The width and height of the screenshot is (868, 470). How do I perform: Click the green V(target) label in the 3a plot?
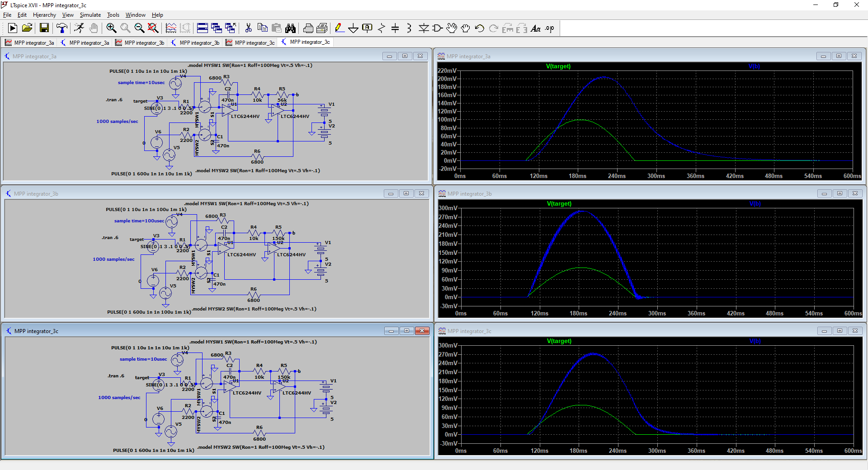coord(558,66)
